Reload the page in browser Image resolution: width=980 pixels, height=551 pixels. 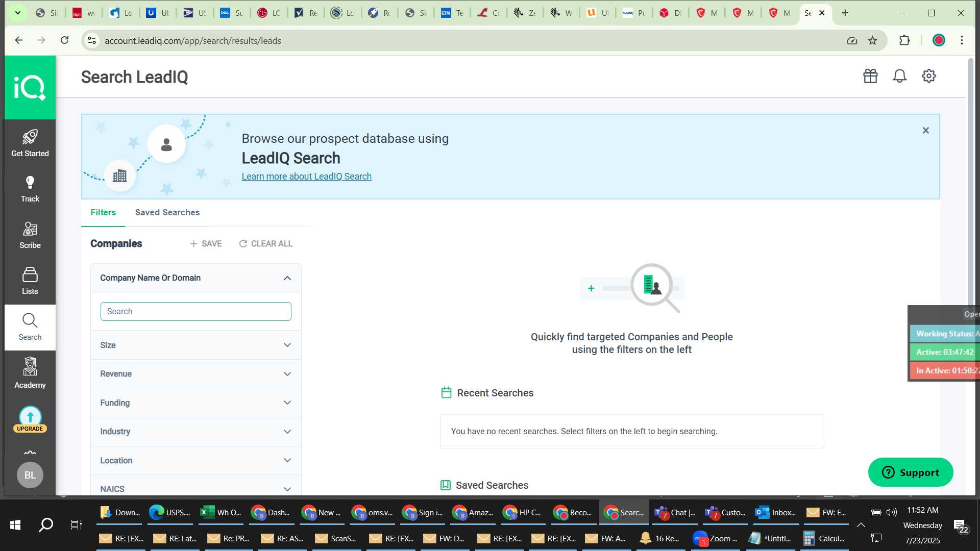[64, 40]
